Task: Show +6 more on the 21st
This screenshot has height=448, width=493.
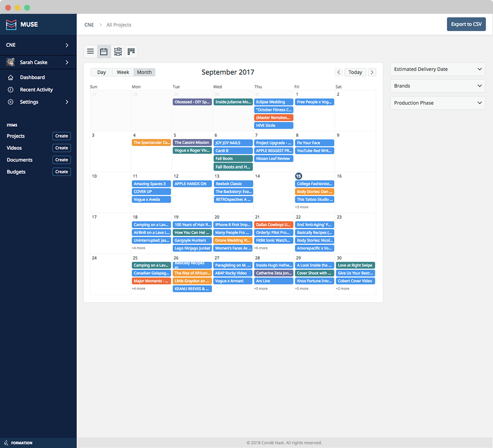Action: click(261, 248)
